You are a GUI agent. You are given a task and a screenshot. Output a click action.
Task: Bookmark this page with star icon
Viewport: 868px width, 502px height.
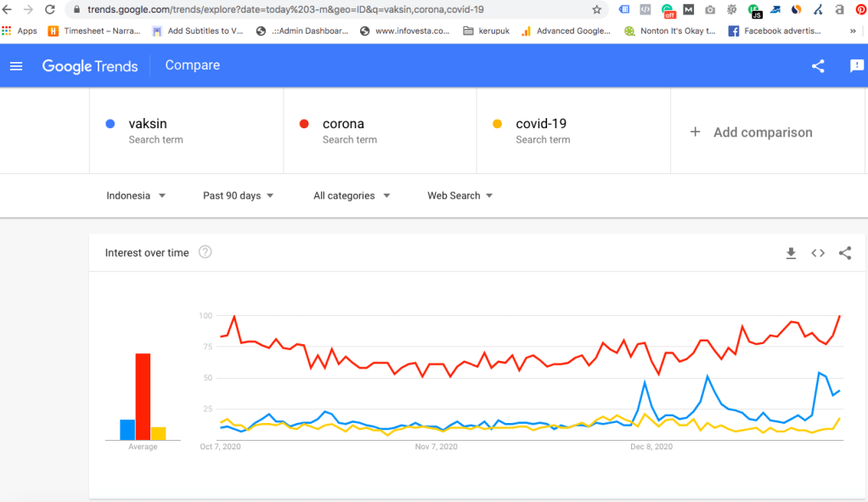596,10
